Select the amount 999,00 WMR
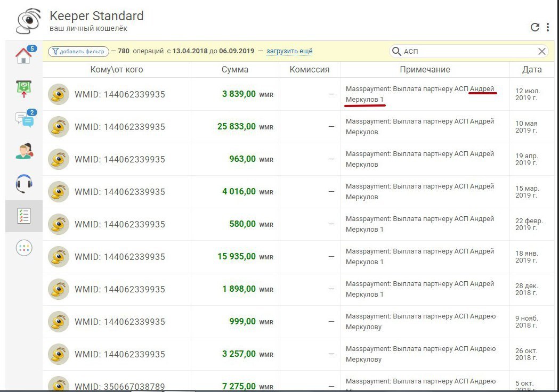The width and height of the screenshot is (559, 392). click(x=252, y=322)
